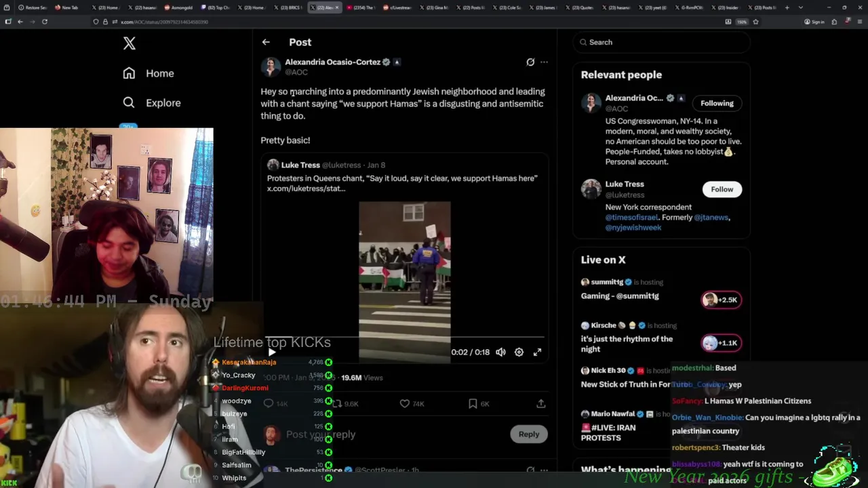
Task: Click the browser Sign in button
Action: click(x=814, y=22)
